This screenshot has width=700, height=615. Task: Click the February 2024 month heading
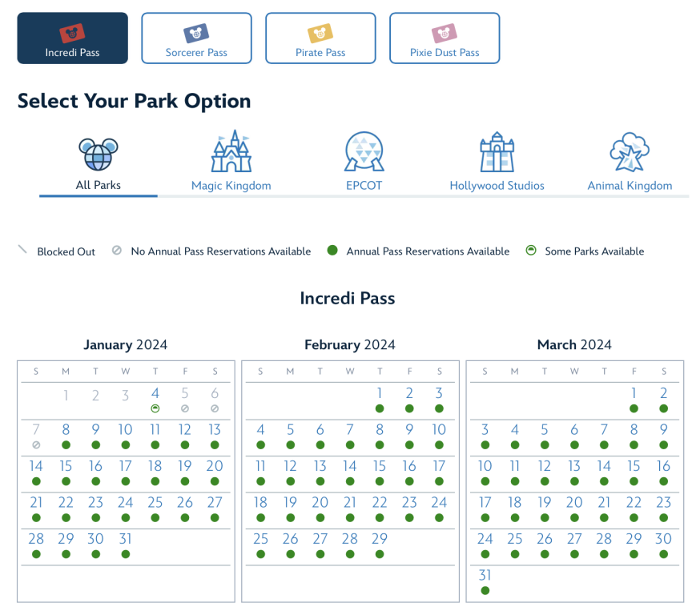pyautogui.click(x=350, y=345)
